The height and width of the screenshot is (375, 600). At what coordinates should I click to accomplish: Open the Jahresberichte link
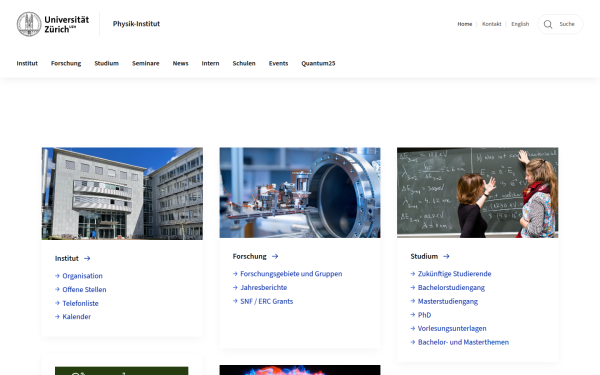(x=263, y=288)
